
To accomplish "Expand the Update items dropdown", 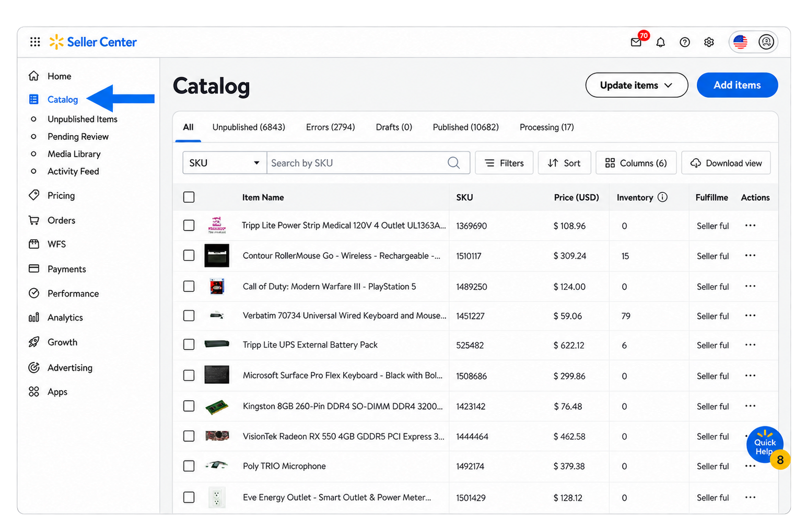I will point(637,85).
